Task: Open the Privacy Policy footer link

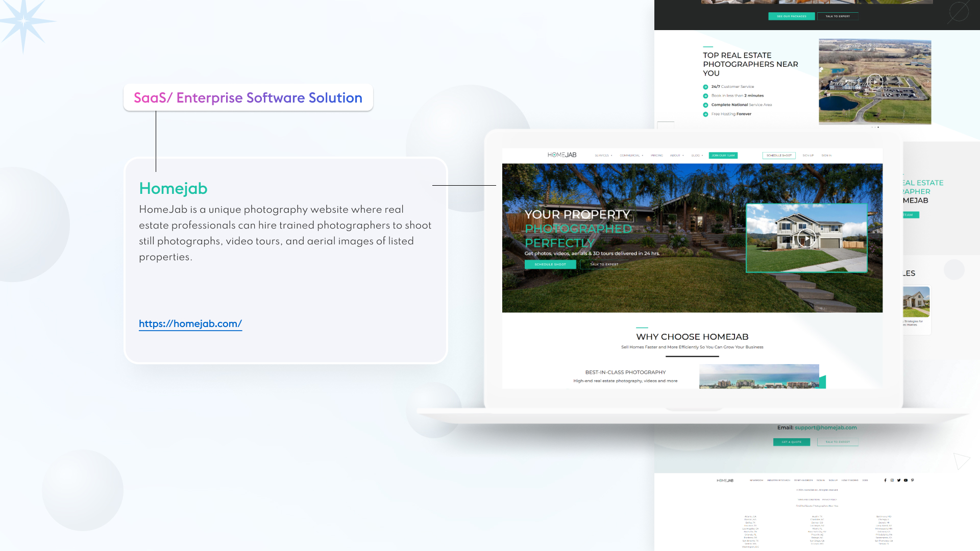Action: pos(829,499)
